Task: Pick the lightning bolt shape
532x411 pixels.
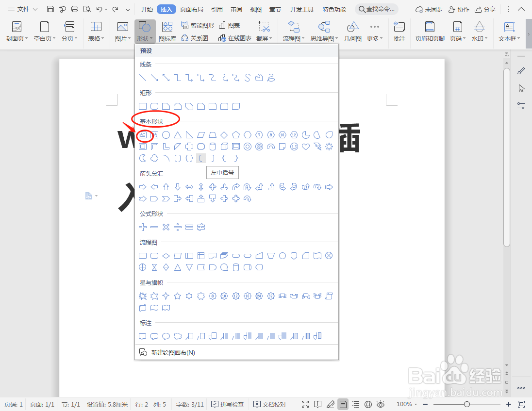Action: point(317,147)
